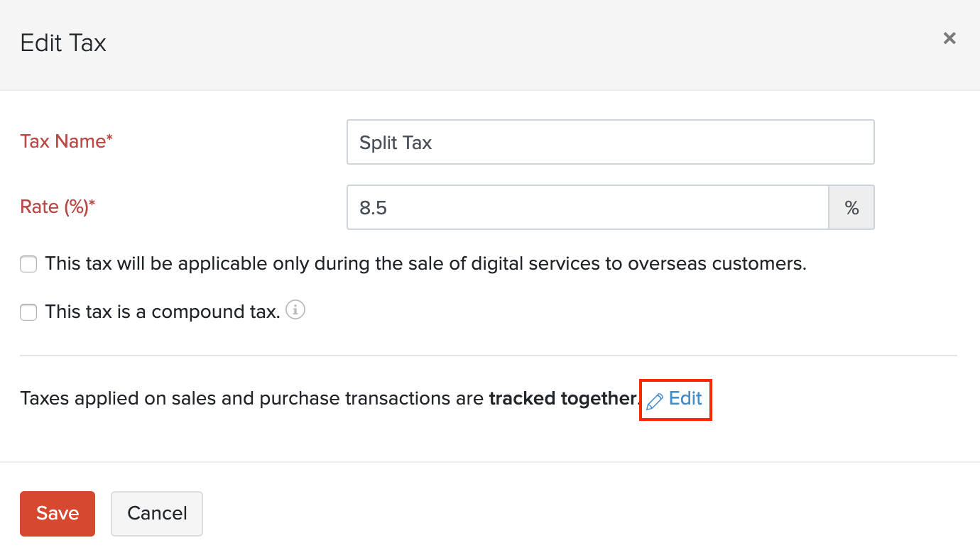Click the Tax Name field label

coord(67,141)
